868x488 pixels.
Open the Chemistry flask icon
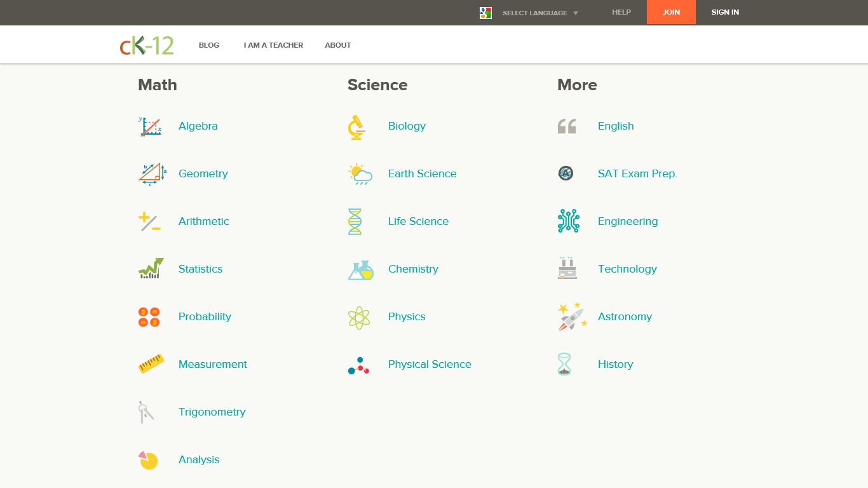pyautogui.click(x=360, y=270)
